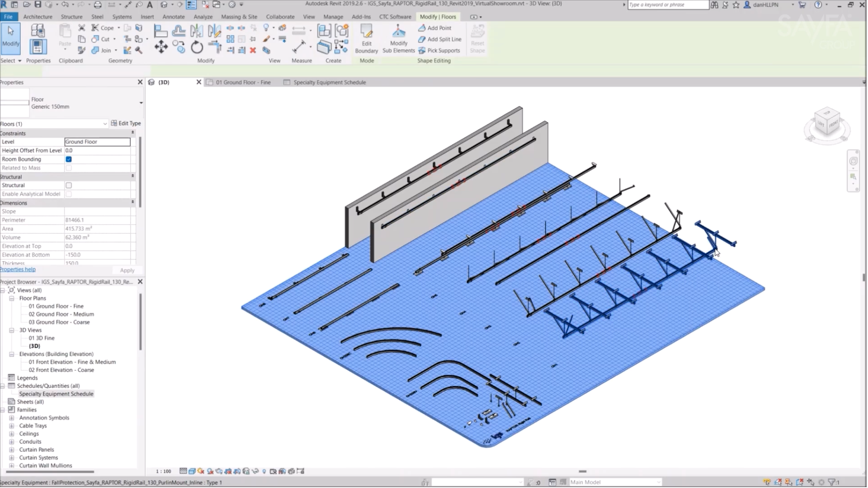Uncheck the Room Bounding checkbox
The image size is (868, 488).
(68, 159)
